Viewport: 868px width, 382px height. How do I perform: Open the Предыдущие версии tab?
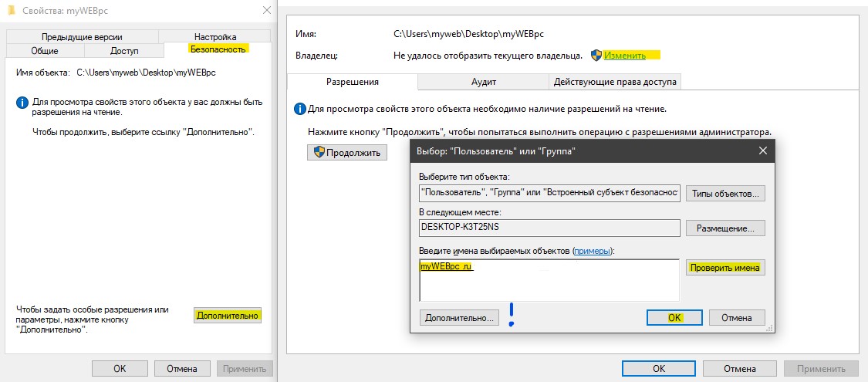coord(82,36)
